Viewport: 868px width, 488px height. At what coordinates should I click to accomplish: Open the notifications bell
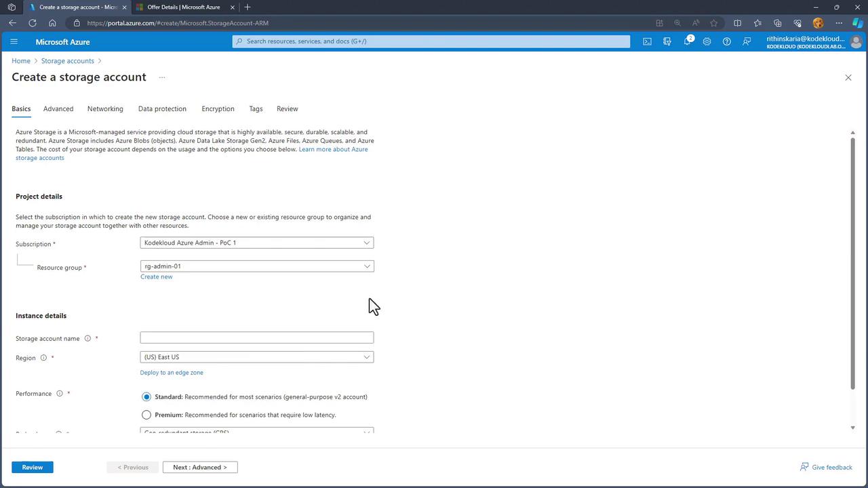[687, 41]
